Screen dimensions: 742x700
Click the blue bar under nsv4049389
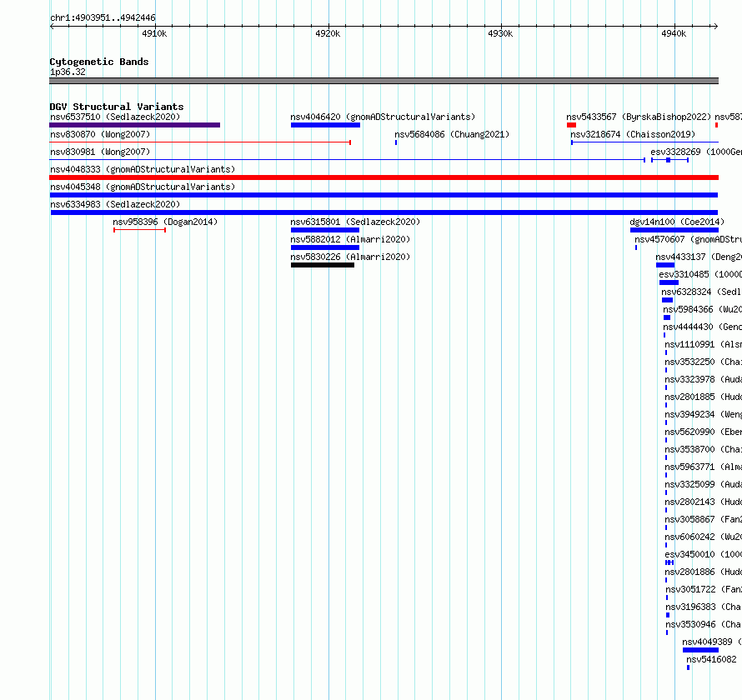(701, 650)
